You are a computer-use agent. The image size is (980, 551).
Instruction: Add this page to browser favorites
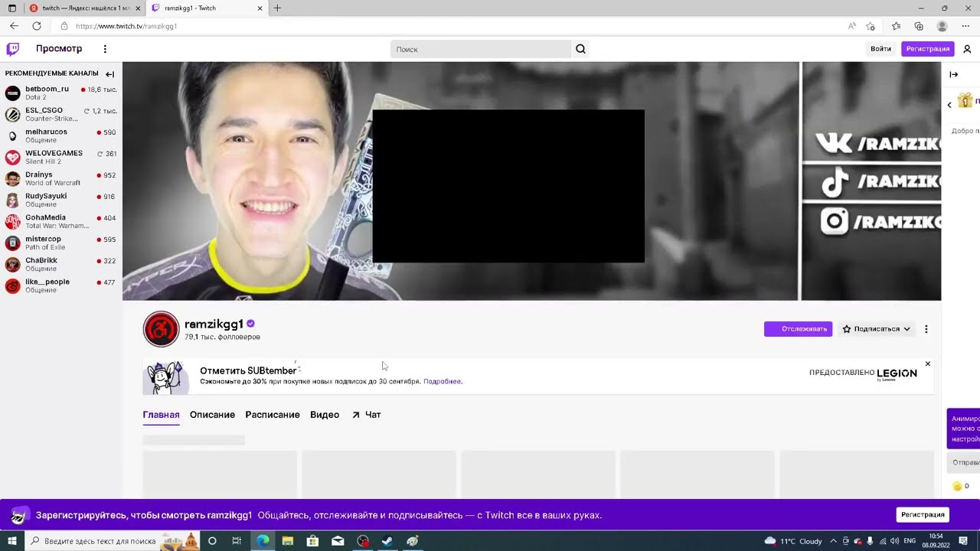click(x=871, y=26)
